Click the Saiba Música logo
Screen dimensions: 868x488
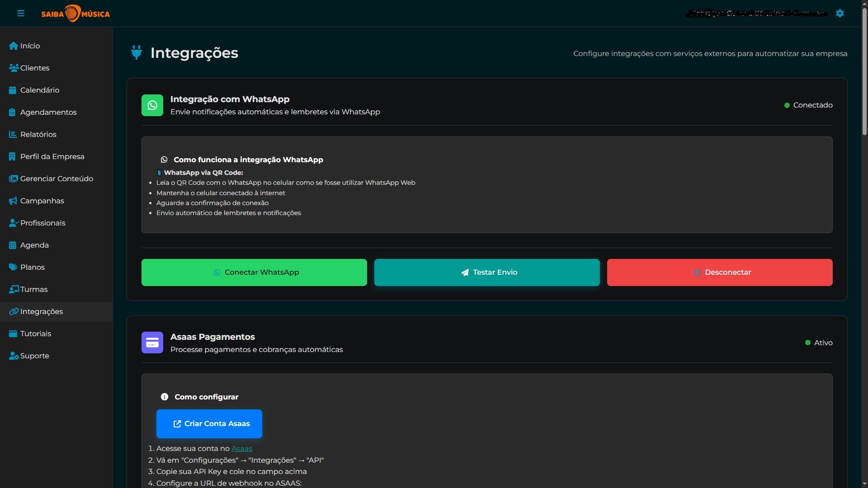coord(75,14)
